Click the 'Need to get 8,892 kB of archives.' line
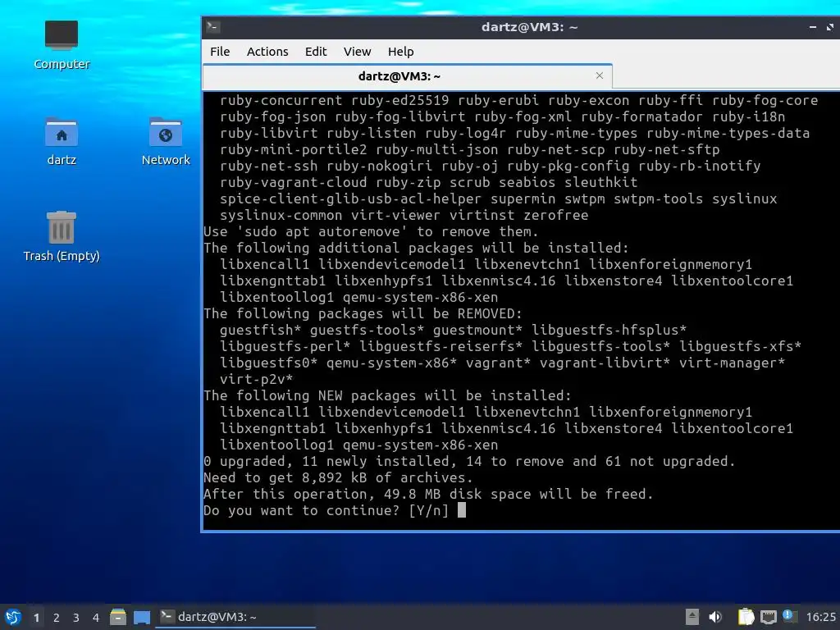This screenshot has height=630, width=840. [x=338, y=478]
